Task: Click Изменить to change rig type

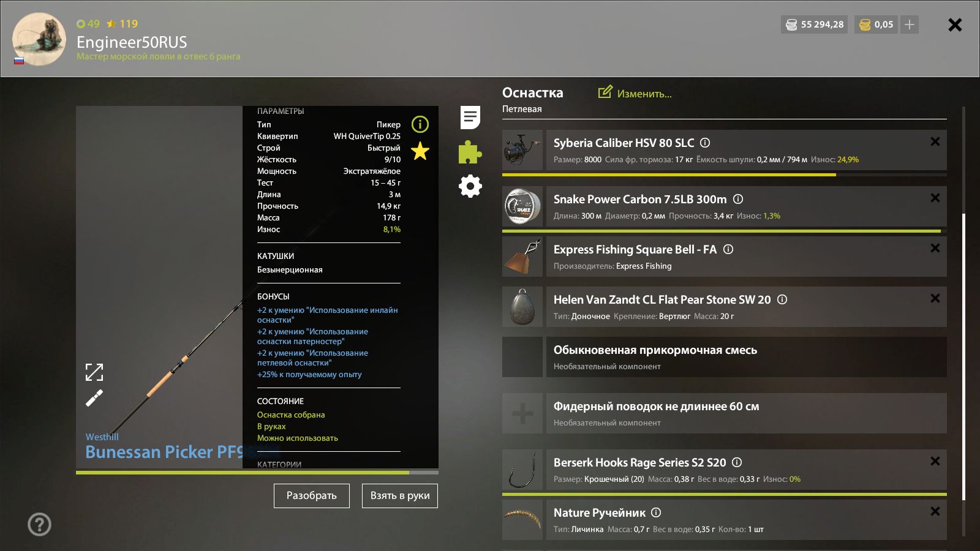Action: [635, 93]
